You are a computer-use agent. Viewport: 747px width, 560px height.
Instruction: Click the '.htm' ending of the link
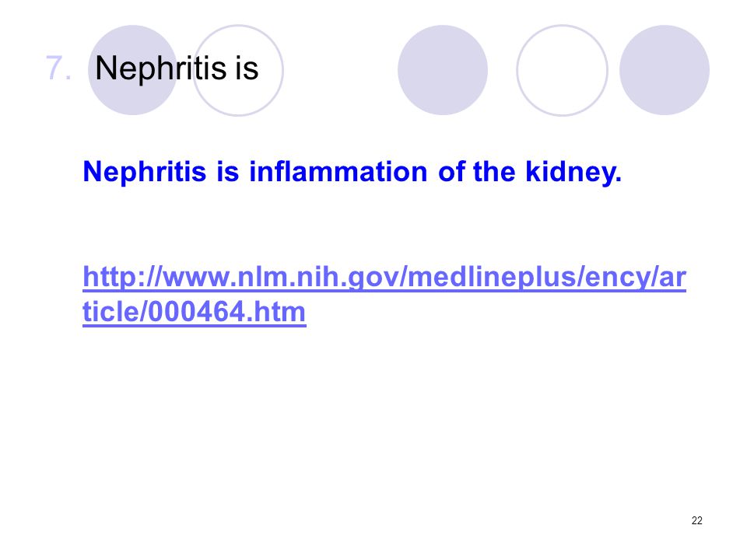[x=279, y=312]
